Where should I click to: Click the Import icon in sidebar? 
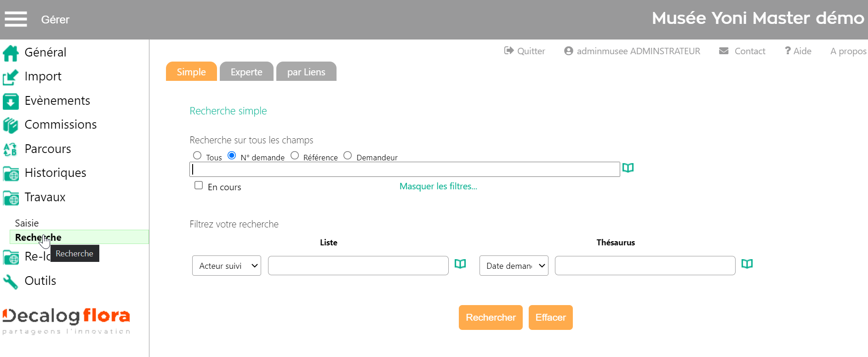click(11, 77)
